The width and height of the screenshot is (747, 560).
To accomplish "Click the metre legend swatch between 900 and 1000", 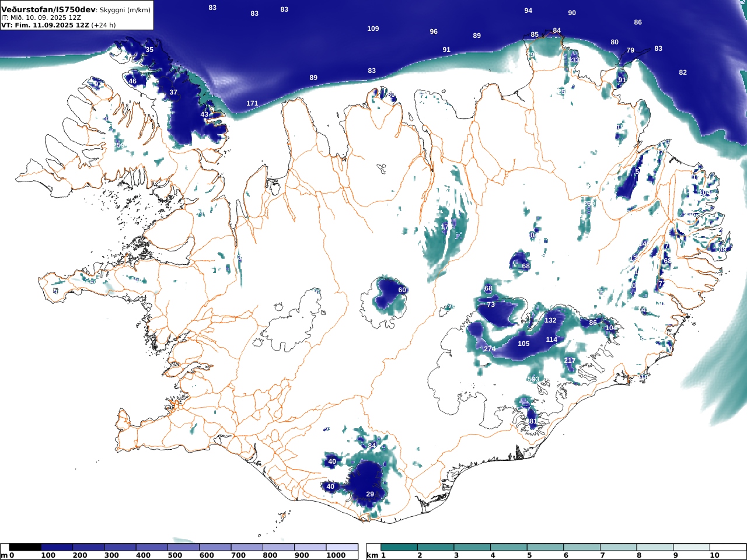I will tap(310, 547).
